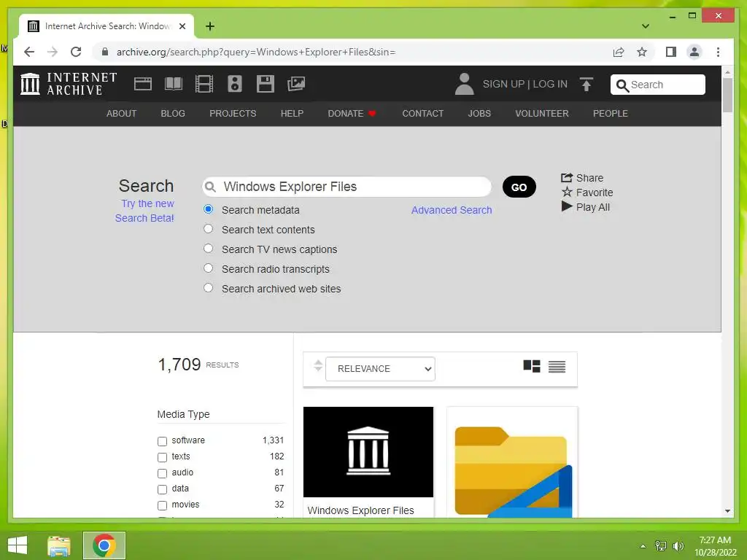
Task: Click LOG IN link
Action: coord(550,84)
